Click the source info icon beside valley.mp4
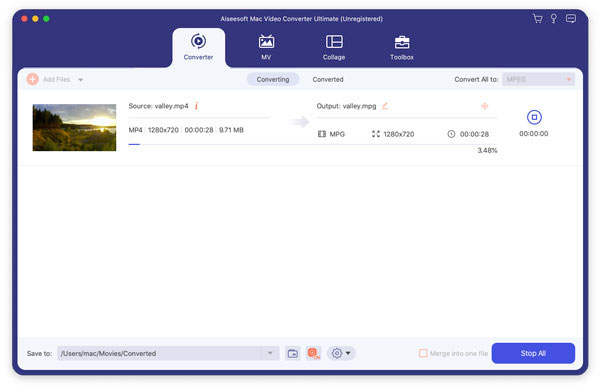 point(196,106)
